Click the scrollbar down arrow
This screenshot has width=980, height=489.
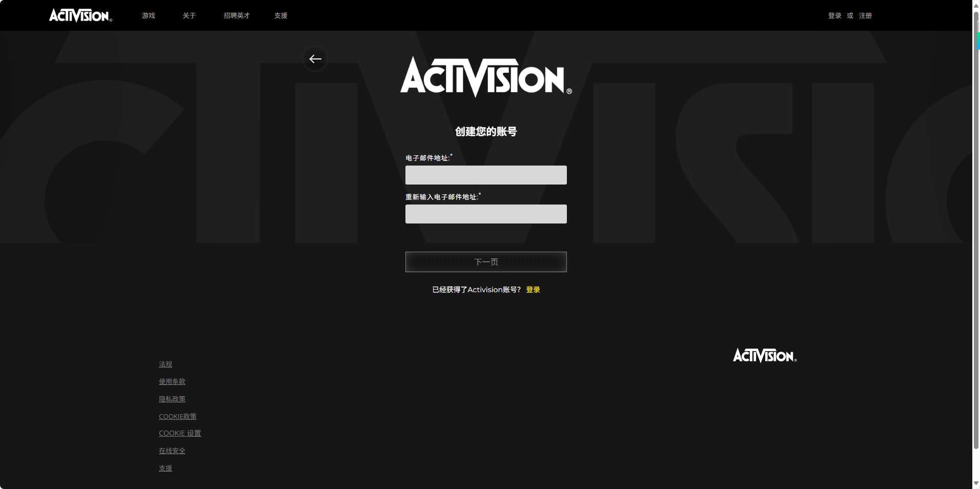tap(976, 483)
